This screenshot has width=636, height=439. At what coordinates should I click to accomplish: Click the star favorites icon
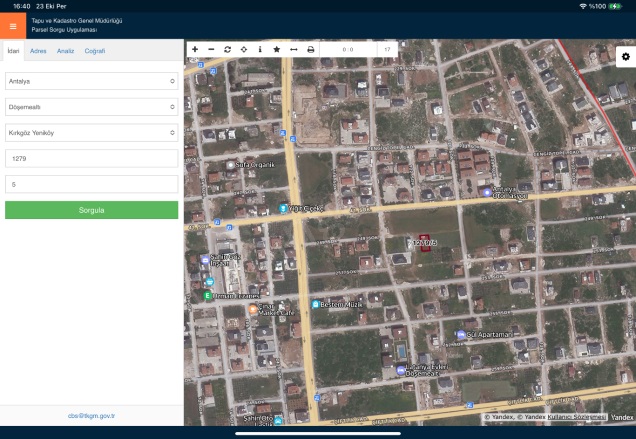click(277, 49)
